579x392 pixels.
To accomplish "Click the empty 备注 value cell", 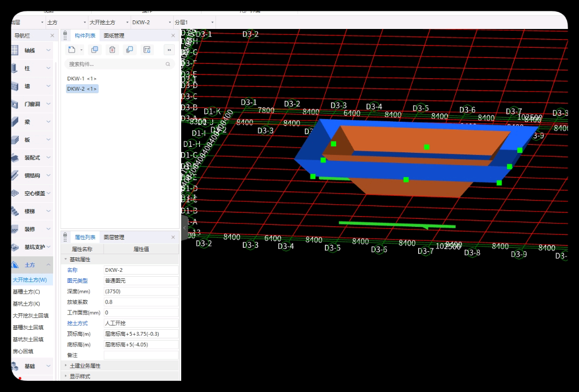I will [x=141, y=355].
